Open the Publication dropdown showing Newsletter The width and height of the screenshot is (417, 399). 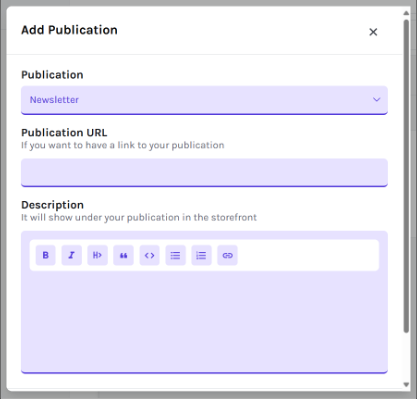click(204, 100)
